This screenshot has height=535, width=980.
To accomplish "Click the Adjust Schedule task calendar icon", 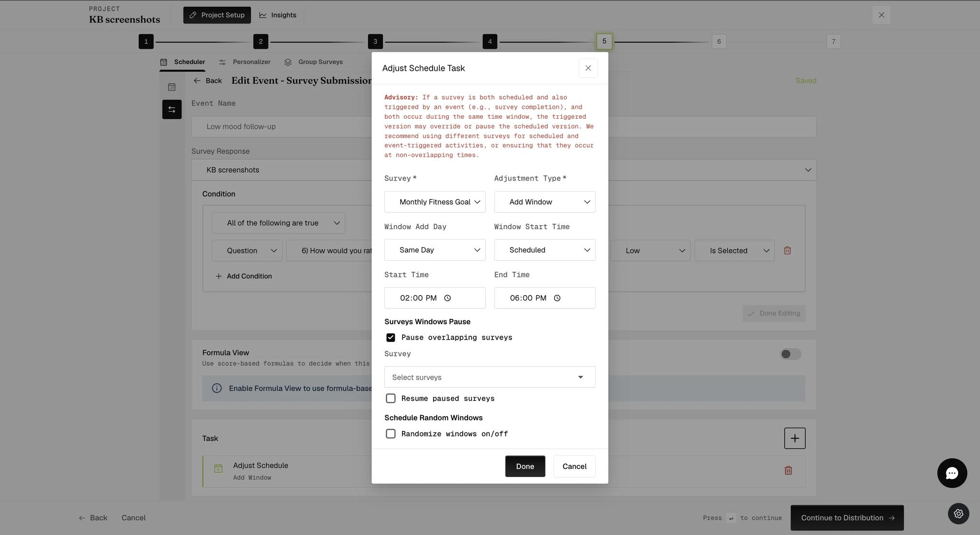I will coord(218,469).
